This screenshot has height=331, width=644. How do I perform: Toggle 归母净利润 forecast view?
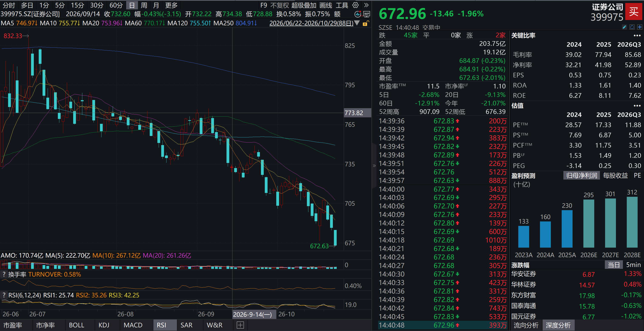pos(581,175)
